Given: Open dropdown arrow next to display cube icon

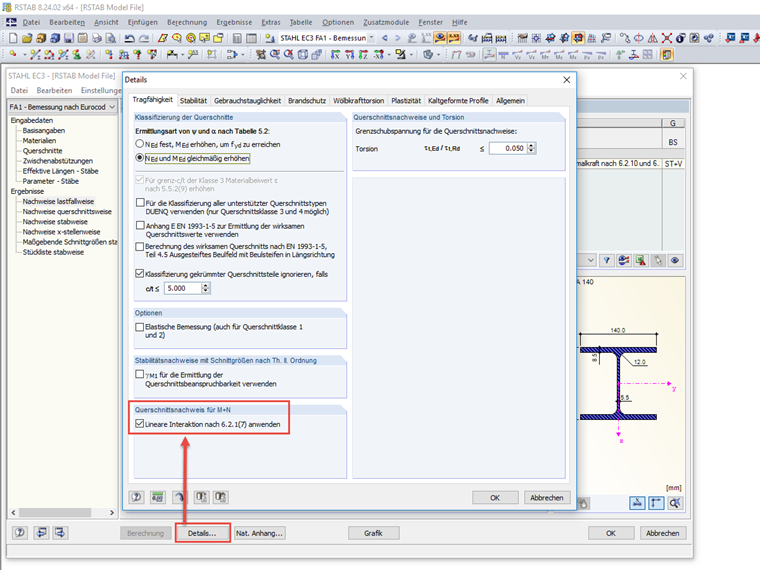Looking at the screenshot, I should point(439,55).
